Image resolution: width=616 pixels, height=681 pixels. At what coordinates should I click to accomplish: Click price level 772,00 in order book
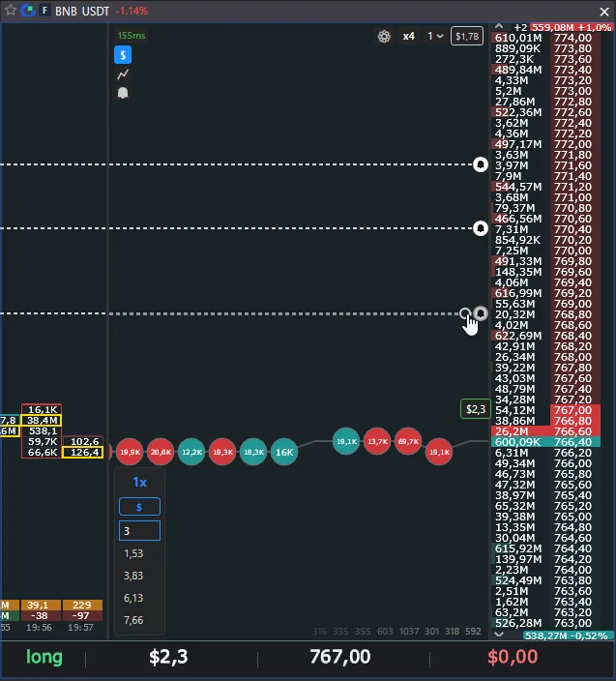point(572,144)
